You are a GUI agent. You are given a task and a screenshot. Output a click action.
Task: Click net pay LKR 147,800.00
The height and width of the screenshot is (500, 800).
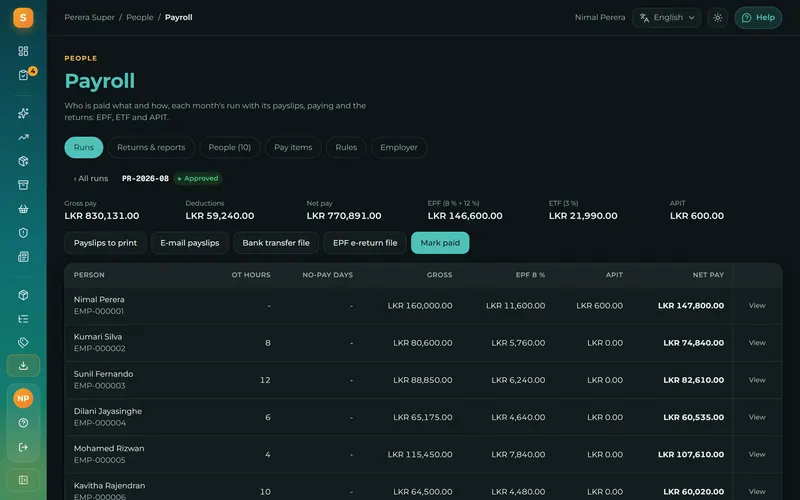click(x=690, y=306)
